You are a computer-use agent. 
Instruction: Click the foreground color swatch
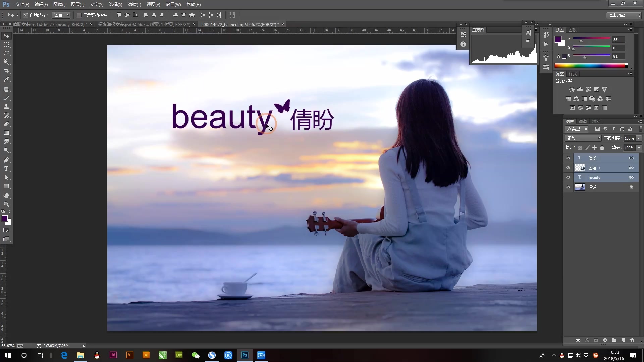click(x=4, y=219)
